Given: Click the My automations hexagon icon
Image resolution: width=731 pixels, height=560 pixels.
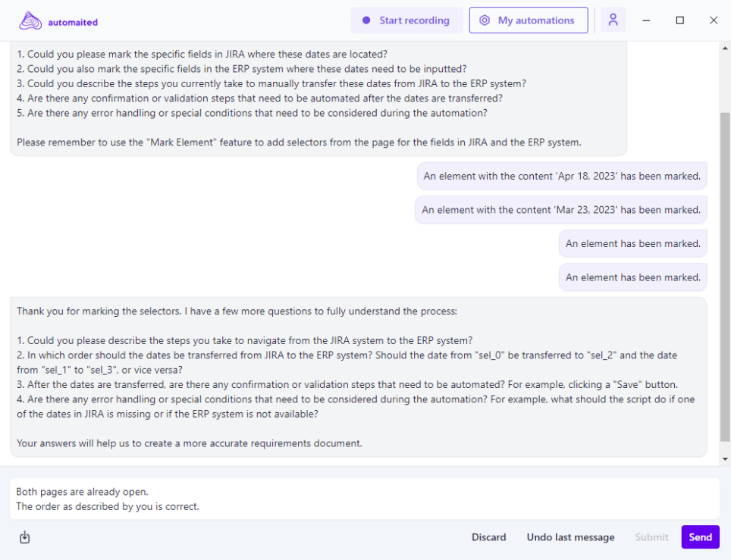Looking at the screenshot, I should pyautogui.click(x=485, y=20).
